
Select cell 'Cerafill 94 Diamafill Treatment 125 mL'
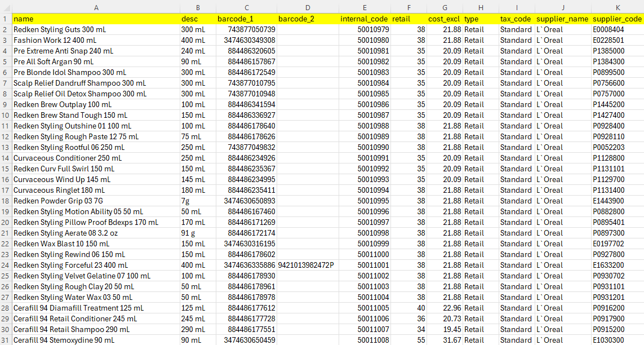[x=96, y=308]
